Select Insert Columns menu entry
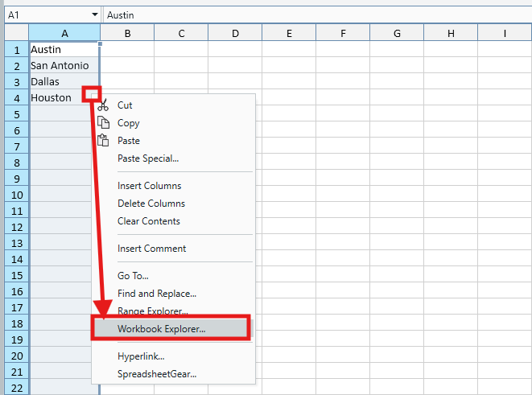Image resolution: width=532 pixels, height=395 pixels. point(149,186)
